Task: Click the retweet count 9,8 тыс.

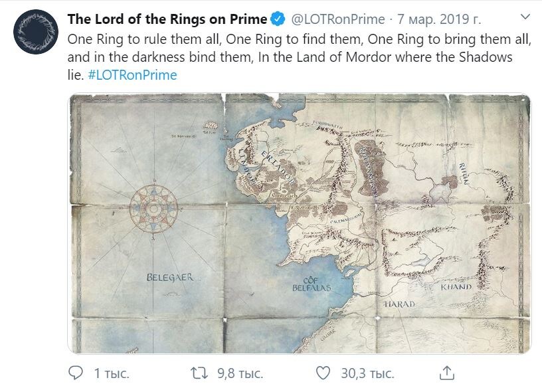Action: pyautogui.click(x=239, y=374)
